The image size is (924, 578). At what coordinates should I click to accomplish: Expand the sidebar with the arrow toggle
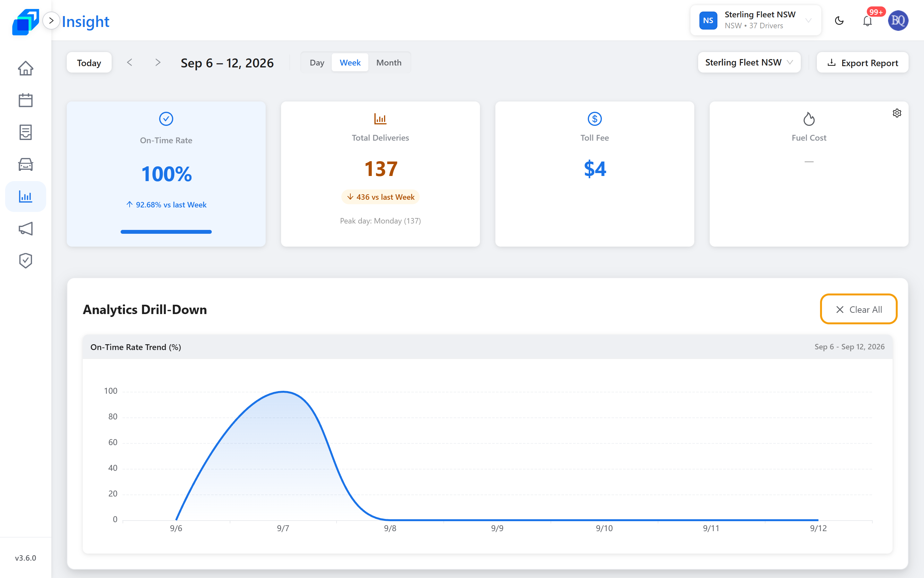[x=51, y=21]
